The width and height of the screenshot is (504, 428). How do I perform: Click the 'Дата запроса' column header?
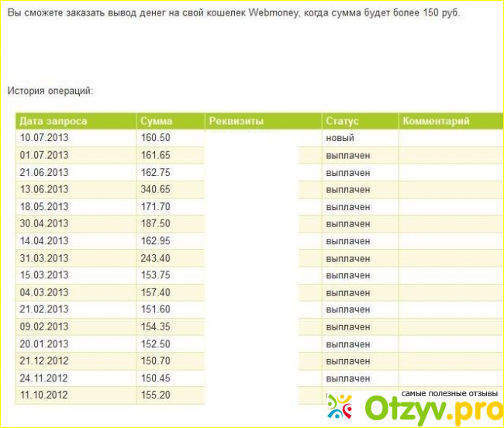coord(54,121)
